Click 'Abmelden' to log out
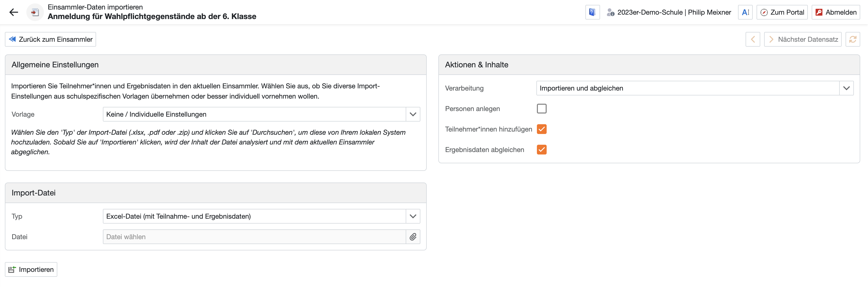868x287 pixels. tap(836, 12)
